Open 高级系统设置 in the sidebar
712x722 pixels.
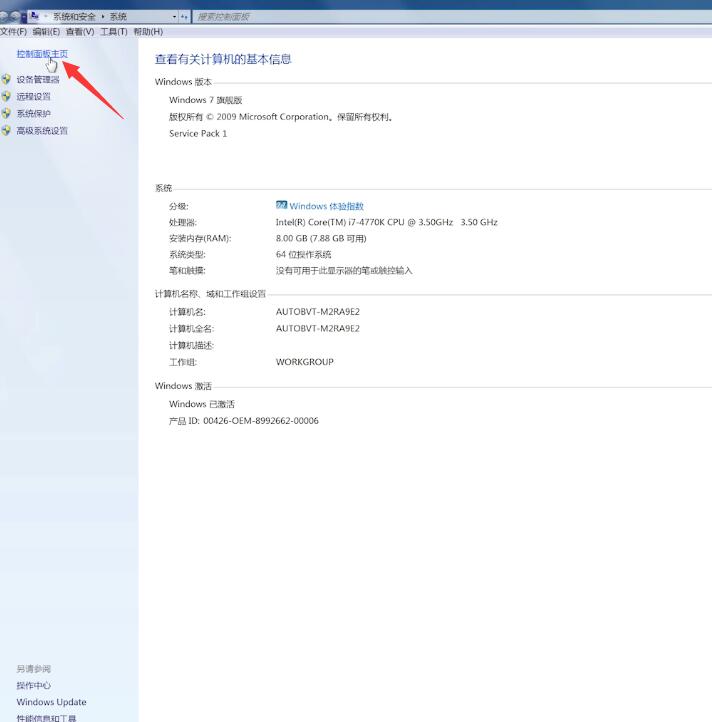pyautogui.click(x=42, y=131)
